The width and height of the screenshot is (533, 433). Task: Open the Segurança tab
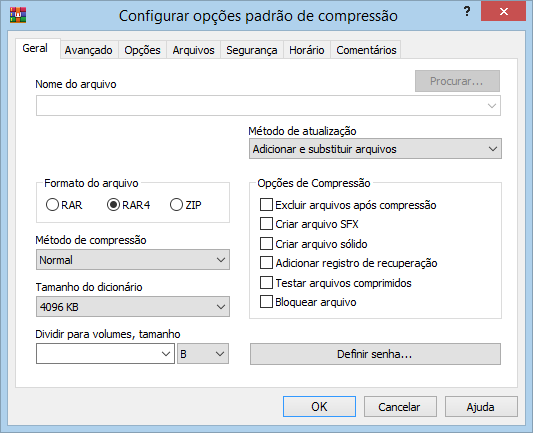(x=252, y=50)
